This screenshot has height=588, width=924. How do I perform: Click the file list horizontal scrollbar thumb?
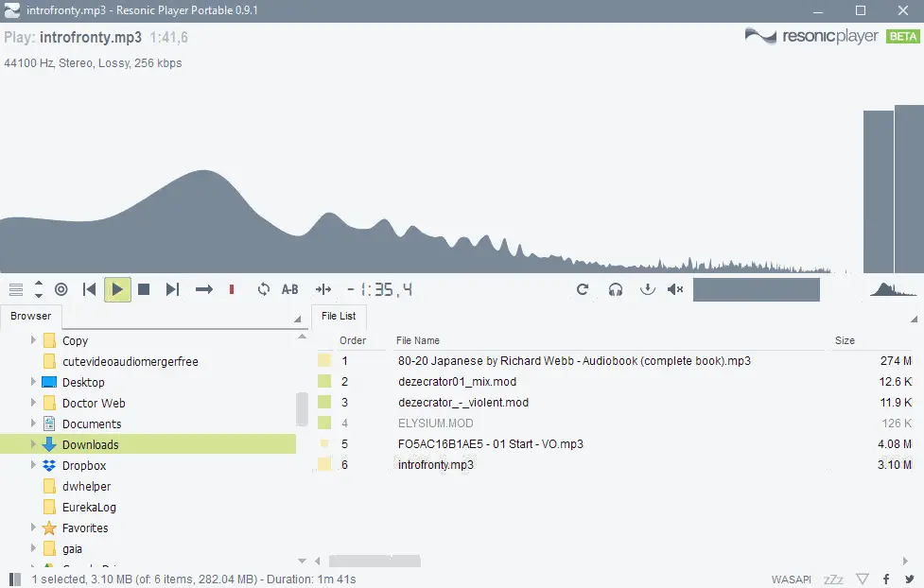pyautogui.click(x=375, y=561)
